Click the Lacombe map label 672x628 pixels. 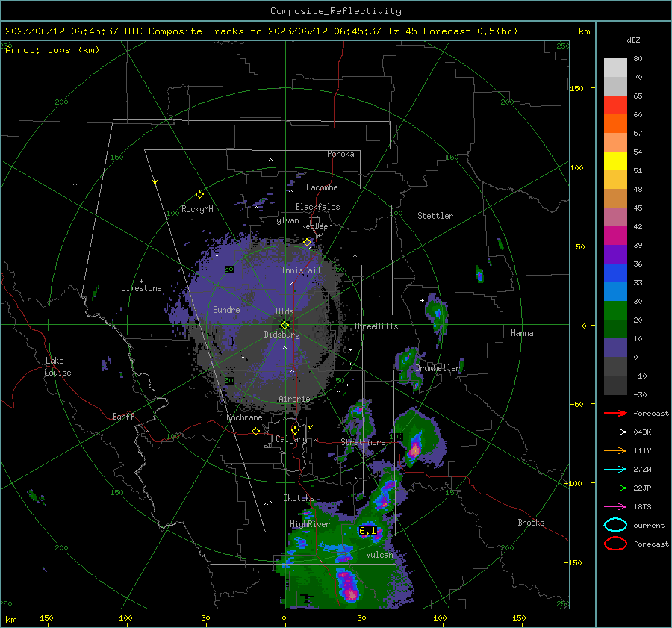tap(322, 187)
